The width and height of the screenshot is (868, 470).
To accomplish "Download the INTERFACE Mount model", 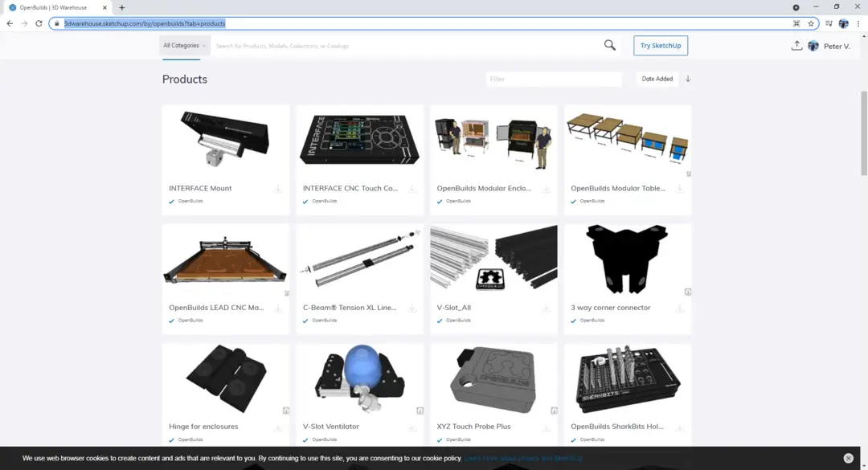I will tap(278, 189).
